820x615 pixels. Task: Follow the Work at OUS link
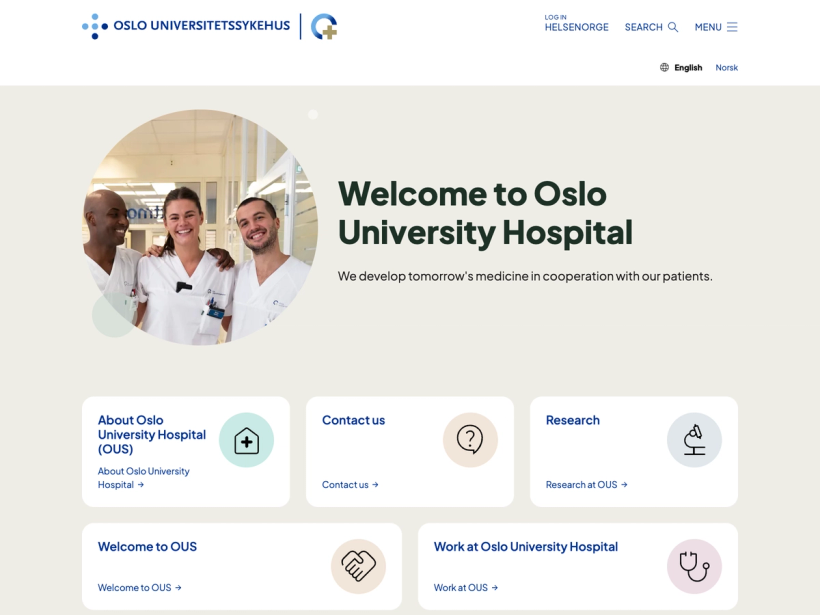click(x=465, y=588)
